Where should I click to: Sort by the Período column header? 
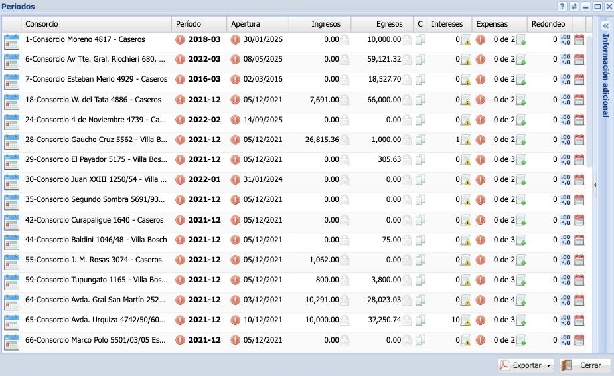pos(199,24)
